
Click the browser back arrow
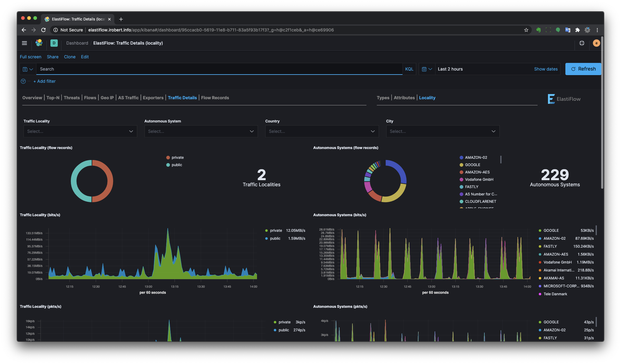(x=24, y=30)
